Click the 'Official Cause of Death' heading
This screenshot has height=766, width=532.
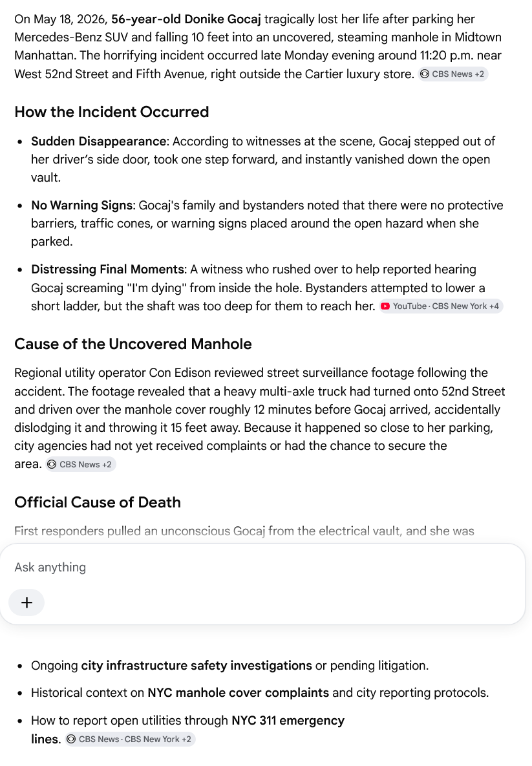pyautogui.click(x=98, y=502)
